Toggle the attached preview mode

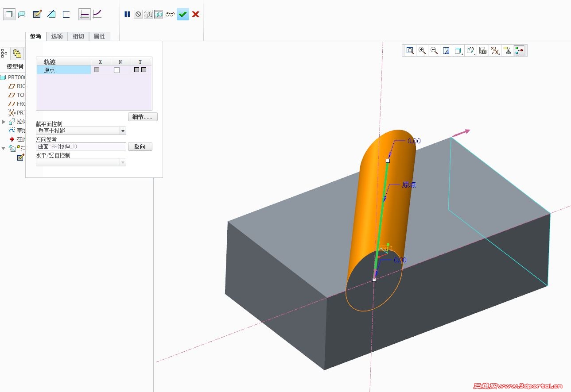click(159, 15)
